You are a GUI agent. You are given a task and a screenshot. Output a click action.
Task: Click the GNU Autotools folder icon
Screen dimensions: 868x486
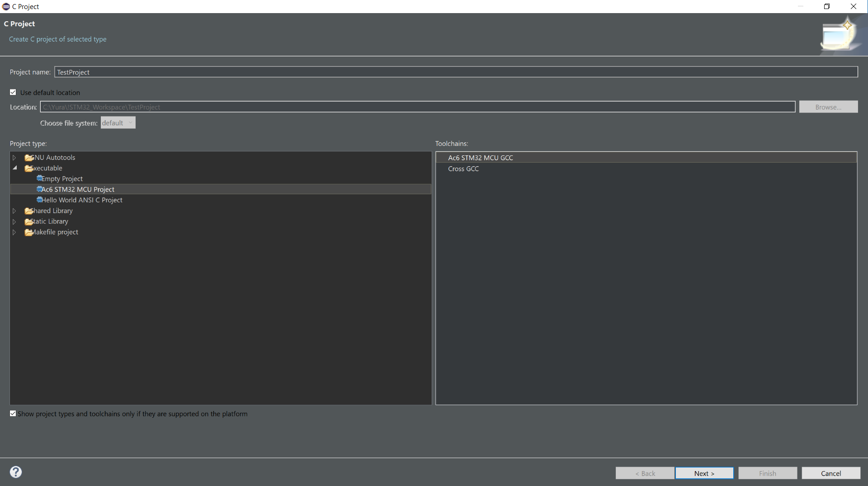tap(29, 158)
